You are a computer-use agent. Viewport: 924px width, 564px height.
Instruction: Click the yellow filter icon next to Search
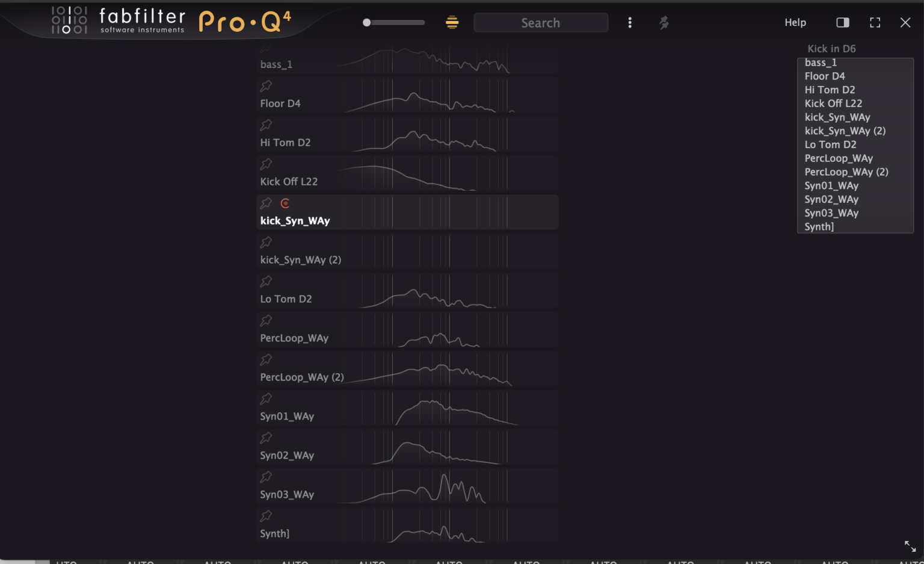coord(452,22)
